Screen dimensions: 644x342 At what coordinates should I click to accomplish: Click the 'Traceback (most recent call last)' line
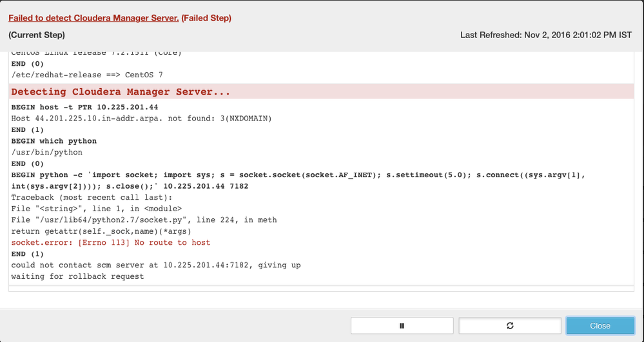tap(92, 197)
